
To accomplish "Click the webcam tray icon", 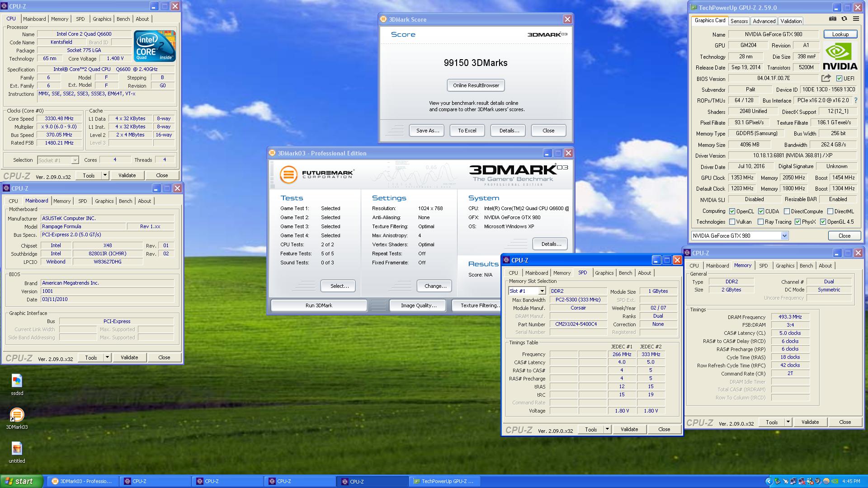I will (818, 482).
